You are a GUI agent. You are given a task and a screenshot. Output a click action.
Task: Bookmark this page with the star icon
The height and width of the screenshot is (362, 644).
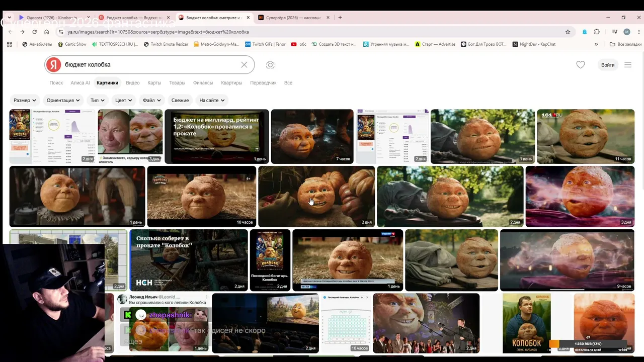[568, 32]
